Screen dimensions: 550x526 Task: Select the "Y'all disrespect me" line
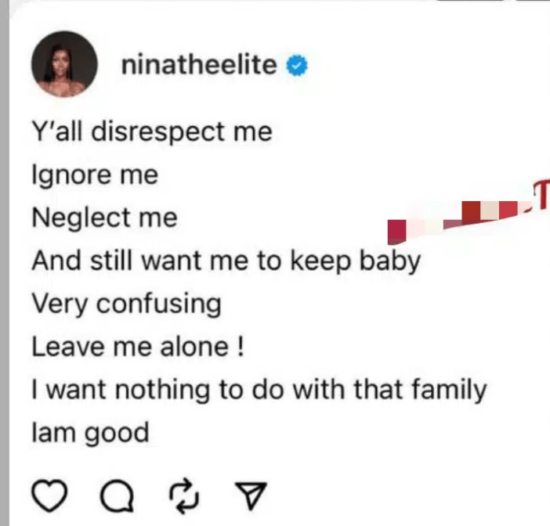click(152, 132)
